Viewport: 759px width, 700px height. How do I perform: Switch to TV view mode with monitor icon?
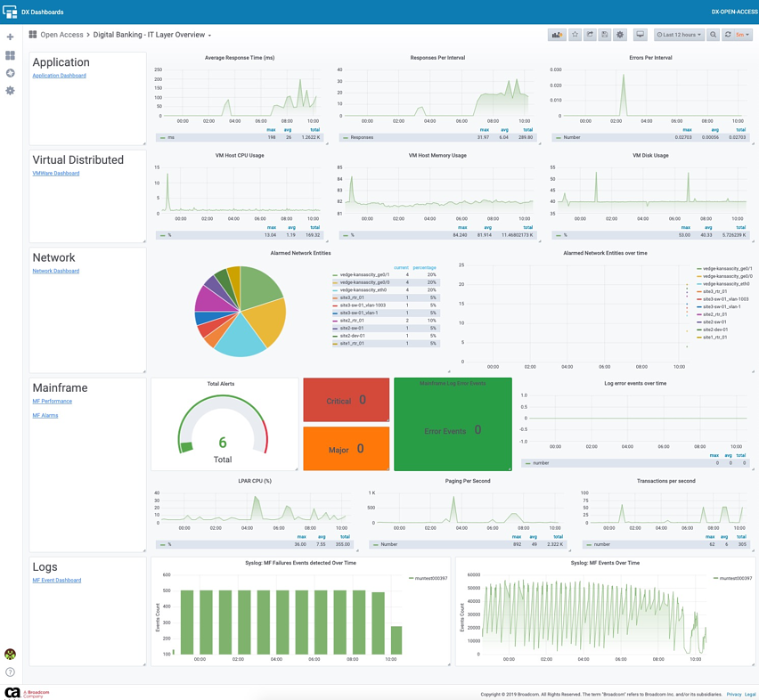tap(640, 35)
